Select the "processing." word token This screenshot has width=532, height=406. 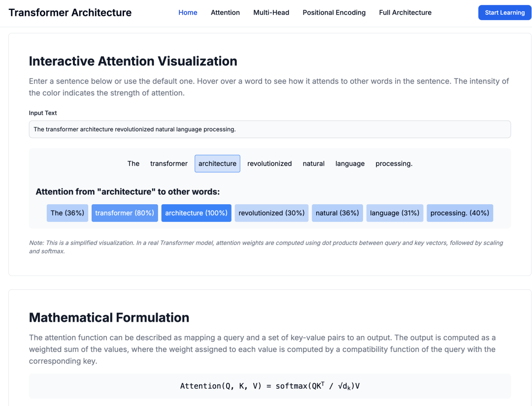pos(394,163)
